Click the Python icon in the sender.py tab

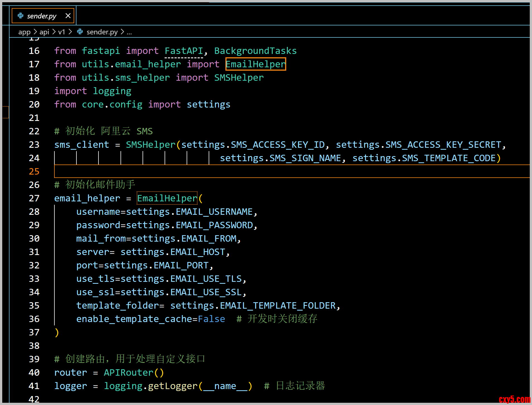20,16
